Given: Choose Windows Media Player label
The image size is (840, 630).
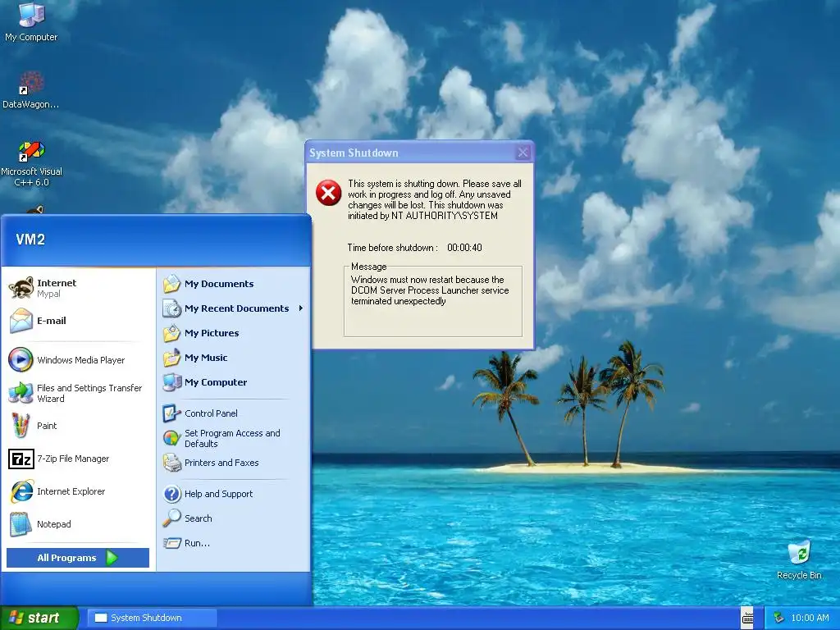Looking at the screenshot, I should pyautogui.click(x=81, y=360).
